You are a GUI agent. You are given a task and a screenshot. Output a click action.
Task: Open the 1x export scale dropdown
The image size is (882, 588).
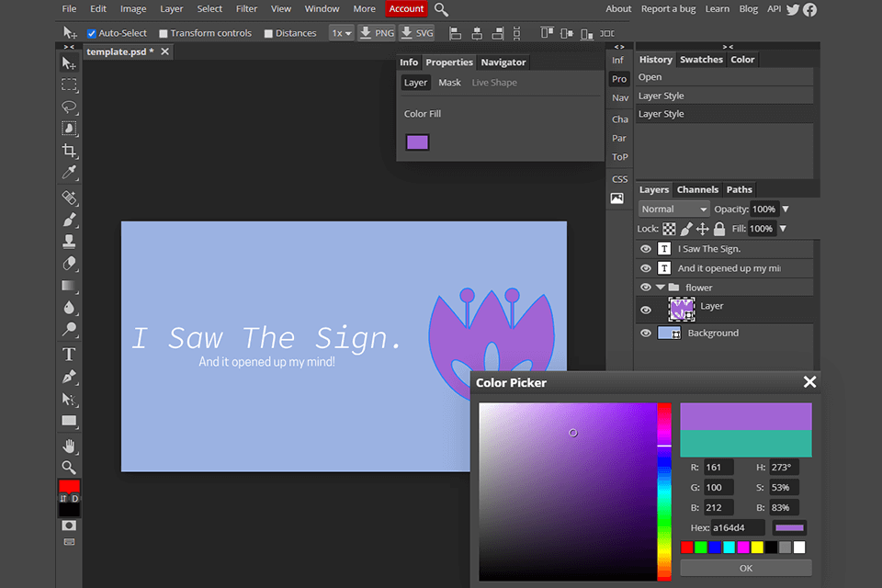[341, 33]
